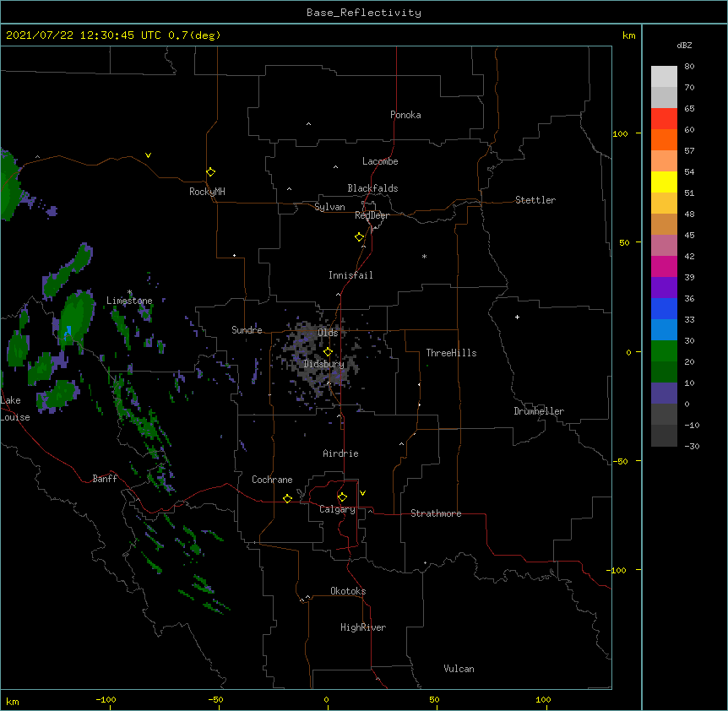
Task: Select the royal blue 36 dBZ legend swatch
Action: point(664,308)
